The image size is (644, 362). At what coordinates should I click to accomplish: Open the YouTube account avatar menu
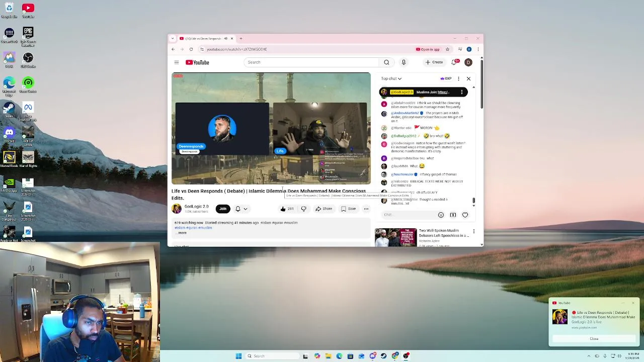tap(468, 62)
